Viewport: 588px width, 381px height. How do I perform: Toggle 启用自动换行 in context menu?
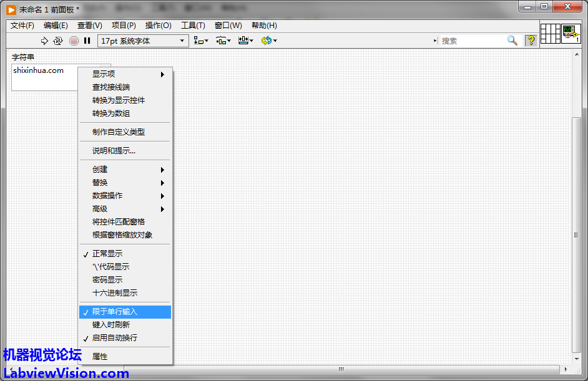[x=115, y=338]
